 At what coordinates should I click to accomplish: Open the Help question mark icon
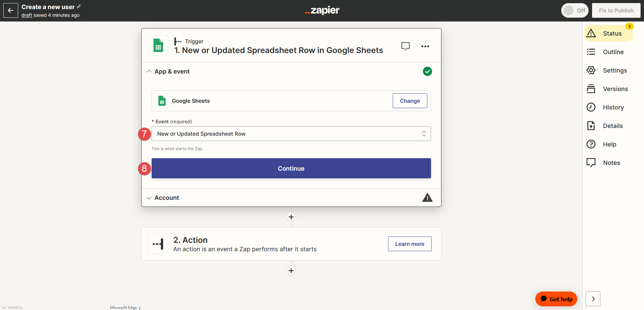point(591,144)
